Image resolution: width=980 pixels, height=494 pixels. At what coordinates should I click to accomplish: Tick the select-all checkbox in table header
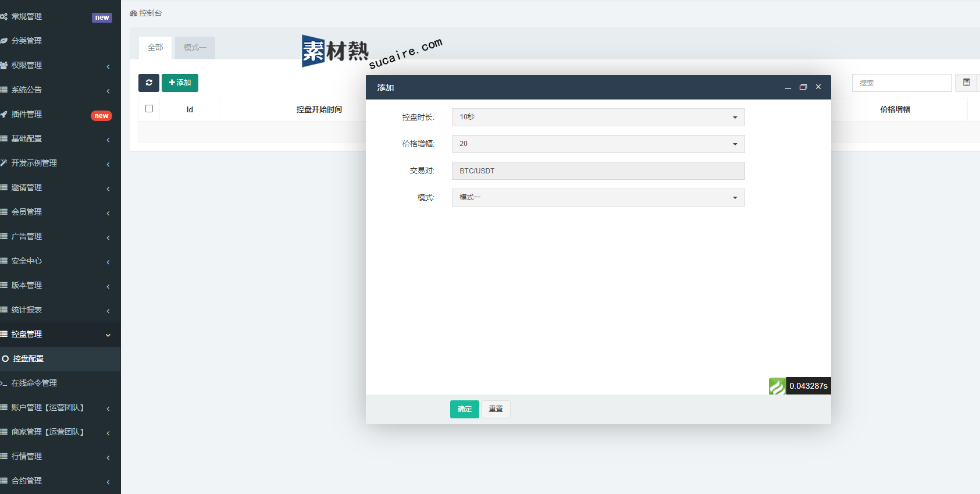(149, 109)
